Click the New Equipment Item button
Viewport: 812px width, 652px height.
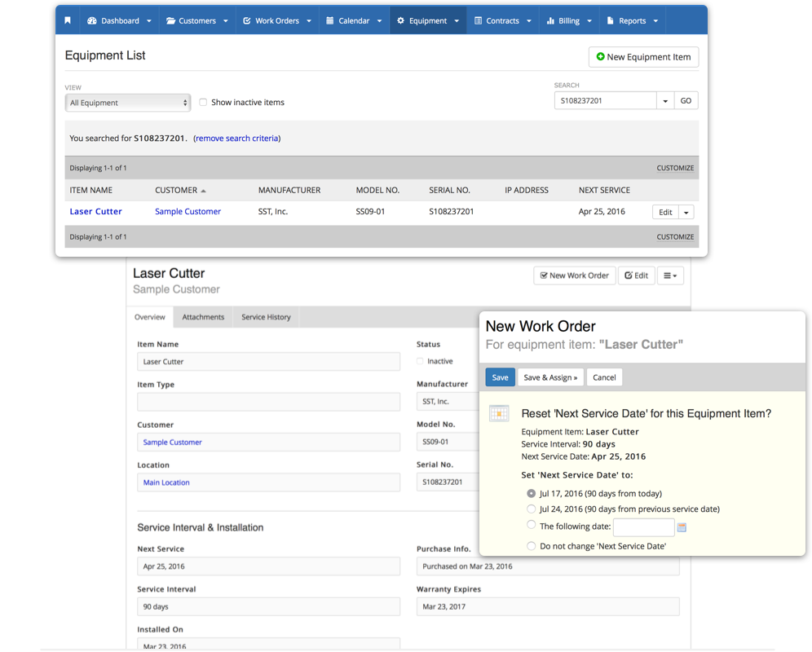(x=644, y=57)
